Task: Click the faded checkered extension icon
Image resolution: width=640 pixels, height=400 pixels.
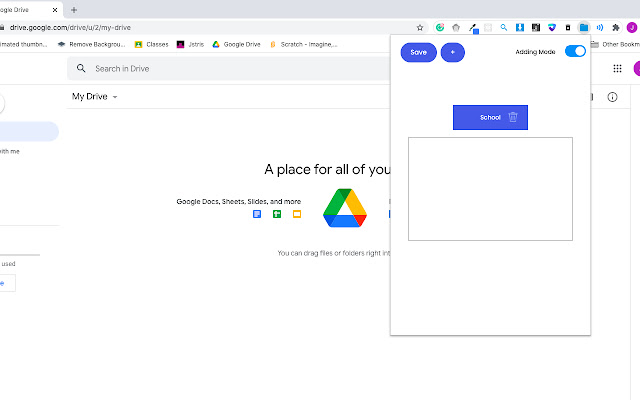Action: (x=488, y=28)
